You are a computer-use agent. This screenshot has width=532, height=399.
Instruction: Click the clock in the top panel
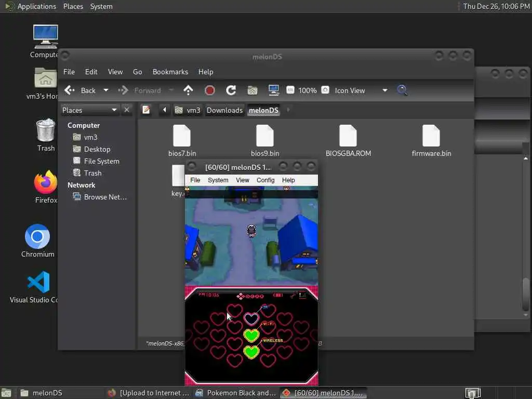[496, 6]
